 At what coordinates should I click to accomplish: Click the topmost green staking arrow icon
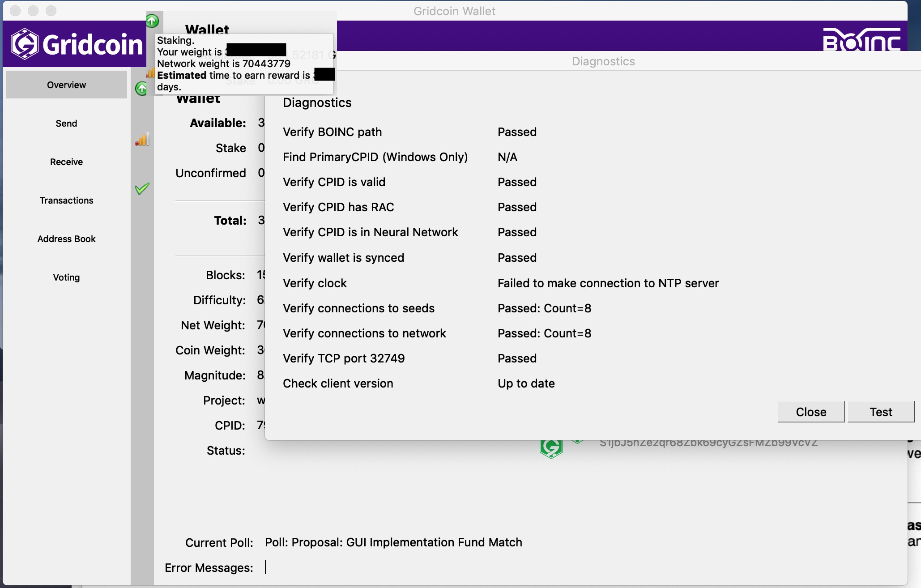[x=152, y=21]
